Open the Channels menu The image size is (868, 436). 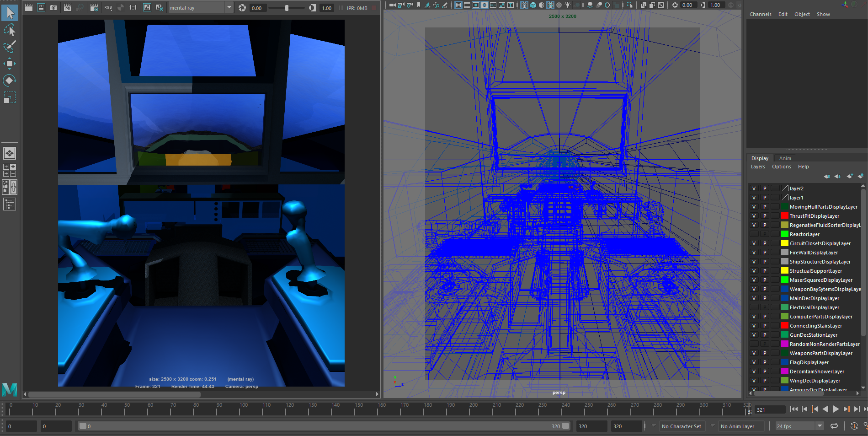click(x=760, y=14)
